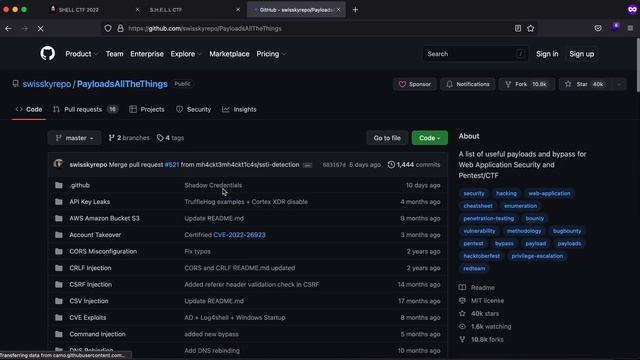Open the GitHub home logo
The height and width of the screenshot is (360, 640).
coord(48,53)
